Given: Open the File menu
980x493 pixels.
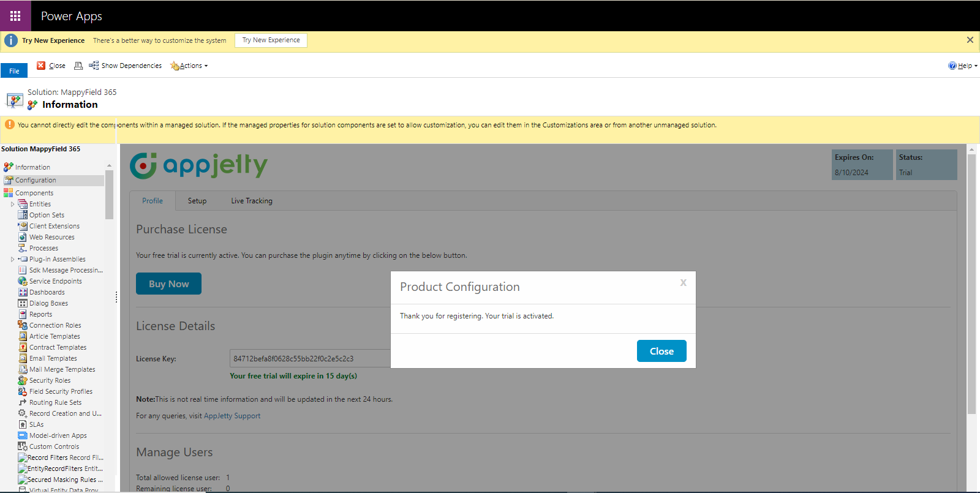Looking at the screenshot, I should [14, 70].
